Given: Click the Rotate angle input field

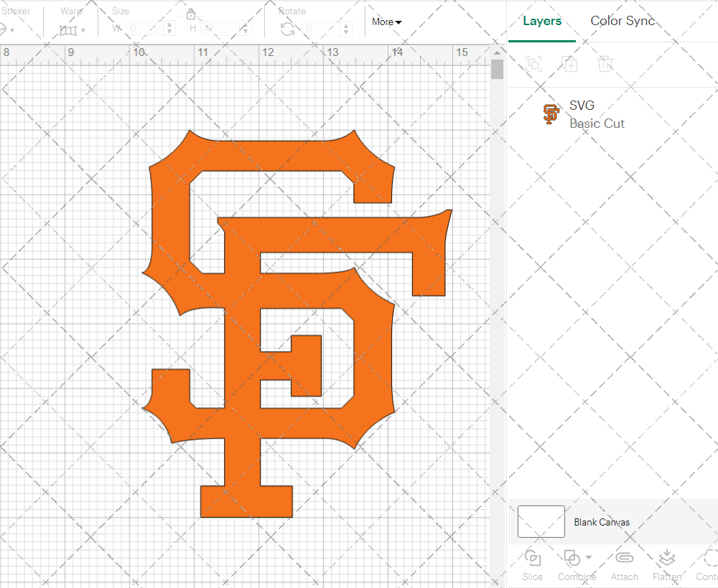Looking at the screenshot, I should (x=320, y=29).
